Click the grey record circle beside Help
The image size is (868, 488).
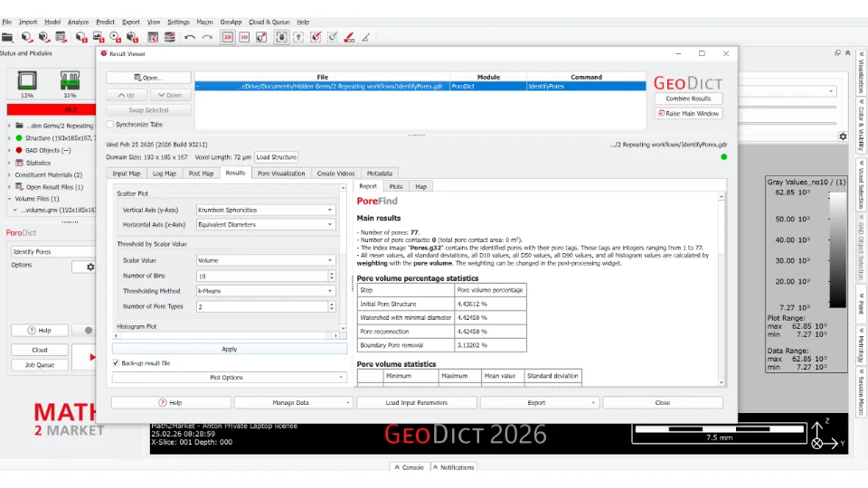coord(89,331)
